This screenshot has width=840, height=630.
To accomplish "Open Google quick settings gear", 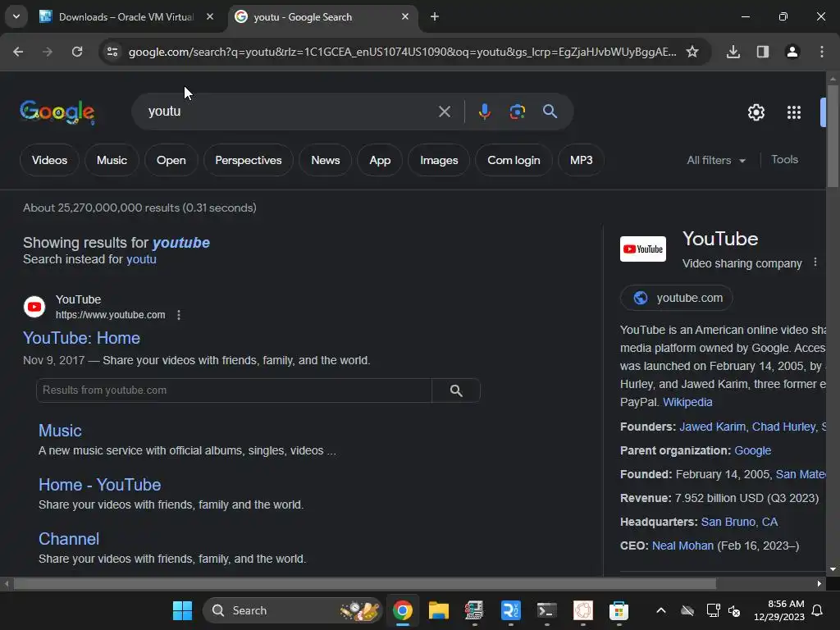I will (756, 112).
